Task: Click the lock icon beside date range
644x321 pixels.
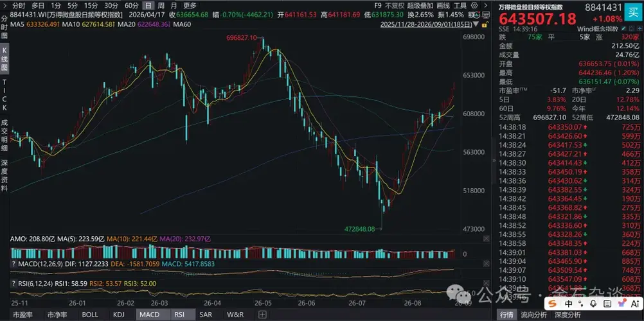Action: (x=485, y=24)
